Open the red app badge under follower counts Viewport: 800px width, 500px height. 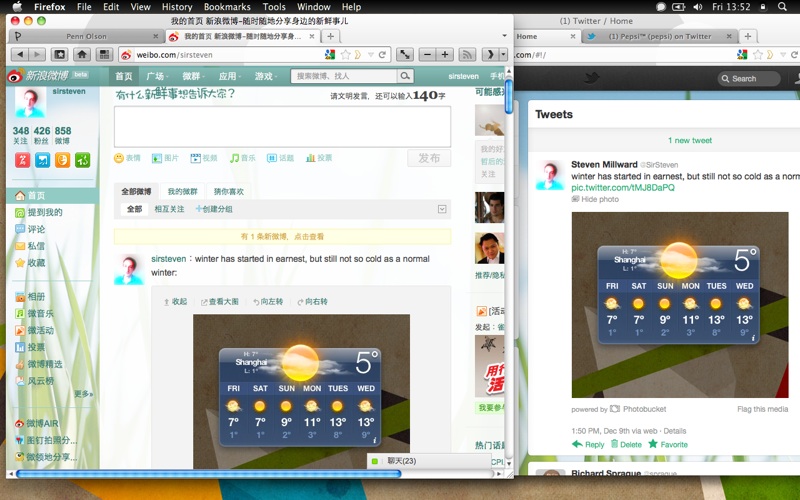(22, 160)
